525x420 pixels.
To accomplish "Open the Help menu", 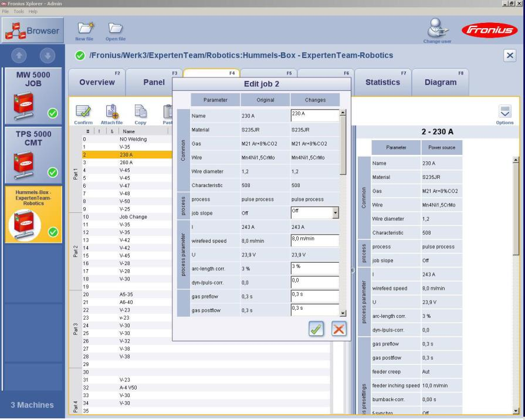I will [33, 11].
